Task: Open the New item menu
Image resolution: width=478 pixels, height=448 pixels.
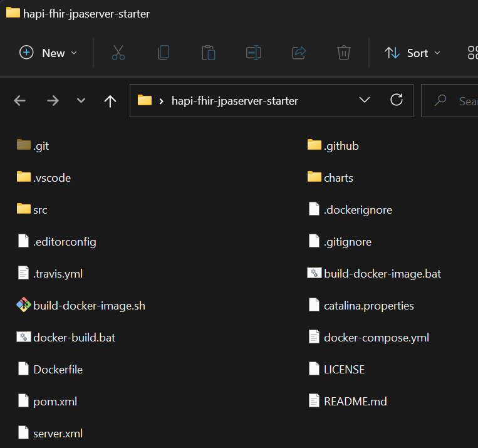Action: pyautogui.click(x=48, y=53)
